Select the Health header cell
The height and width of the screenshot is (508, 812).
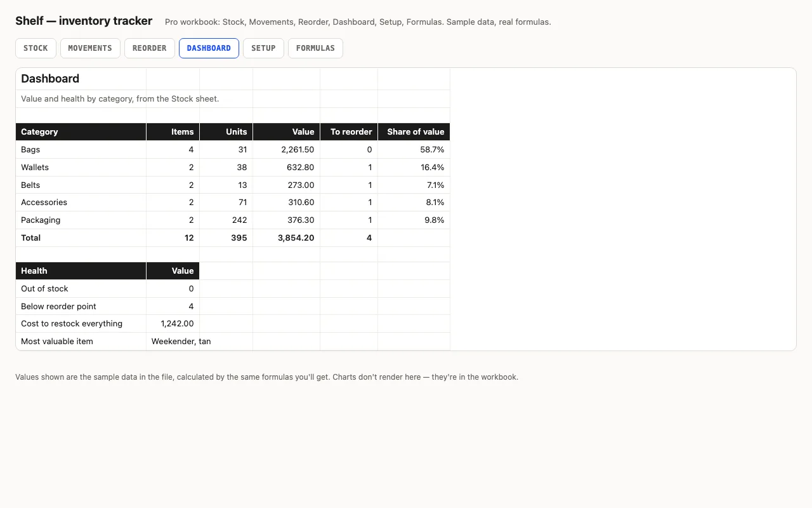[81, 271]
